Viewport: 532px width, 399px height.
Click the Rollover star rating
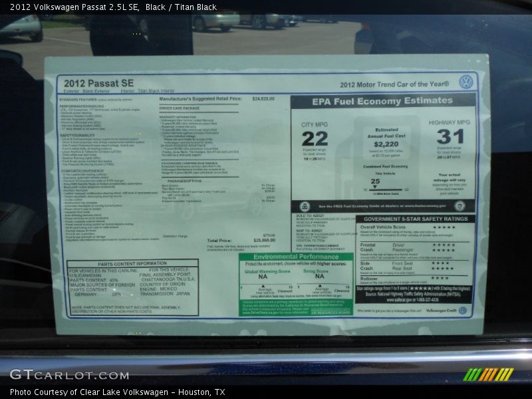440,278
